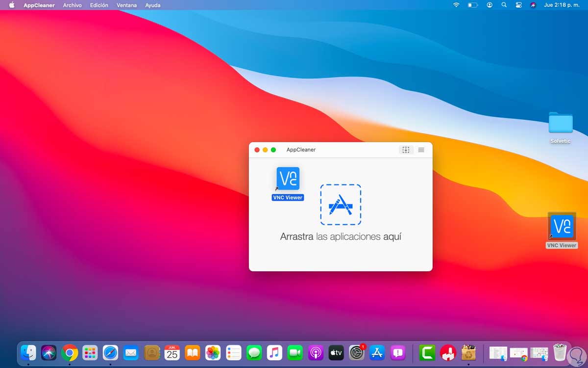Viewport: 588px width, 368px height.
Task: Click the date and time in menu bar
Action: click(x=562, y=5)
